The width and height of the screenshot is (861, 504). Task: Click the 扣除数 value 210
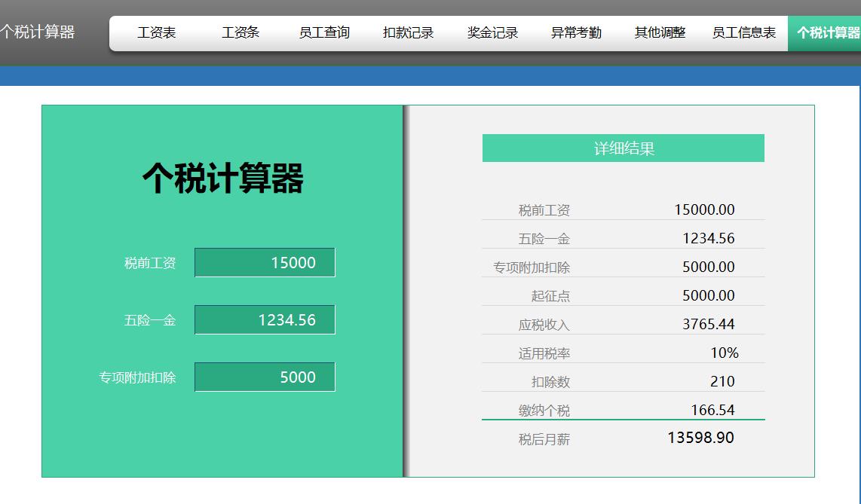tap(722, 380)
